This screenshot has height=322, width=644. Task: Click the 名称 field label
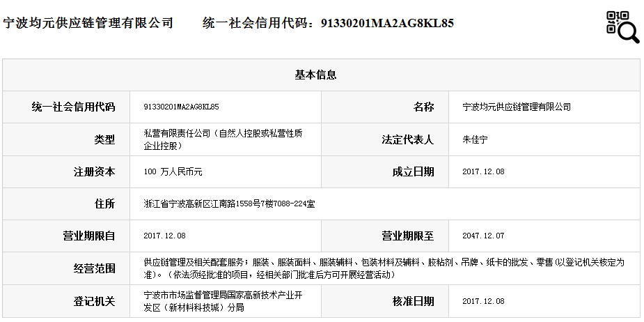click(423, 107)
